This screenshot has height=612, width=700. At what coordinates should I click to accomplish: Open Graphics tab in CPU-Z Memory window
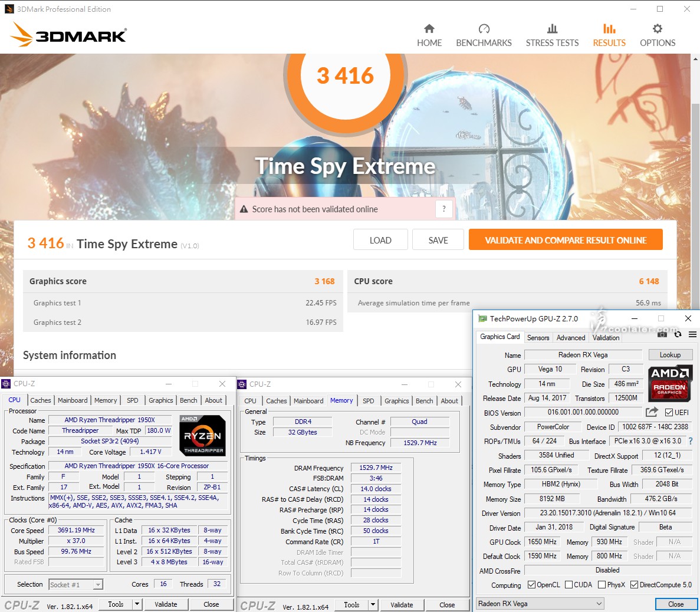point(396,401)
